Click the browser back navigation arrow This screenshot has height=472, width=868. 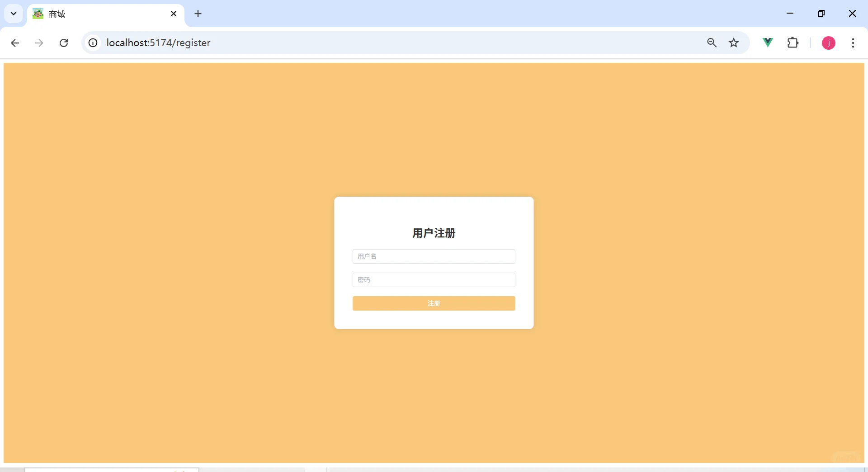point(15,43)
